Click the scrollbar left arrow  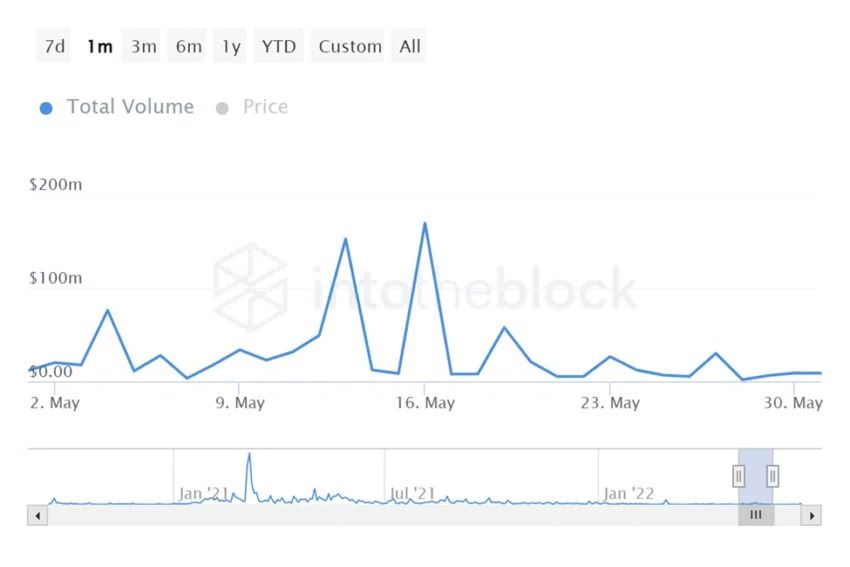coord(38,516)
